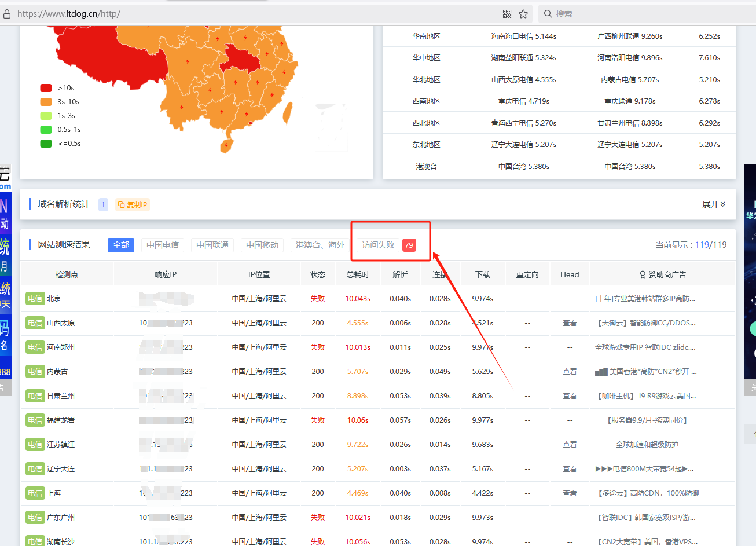Click the light green 1s-3s legend swatch
The width and height of the screenshot is (756, 546).
tap(46, 116)
